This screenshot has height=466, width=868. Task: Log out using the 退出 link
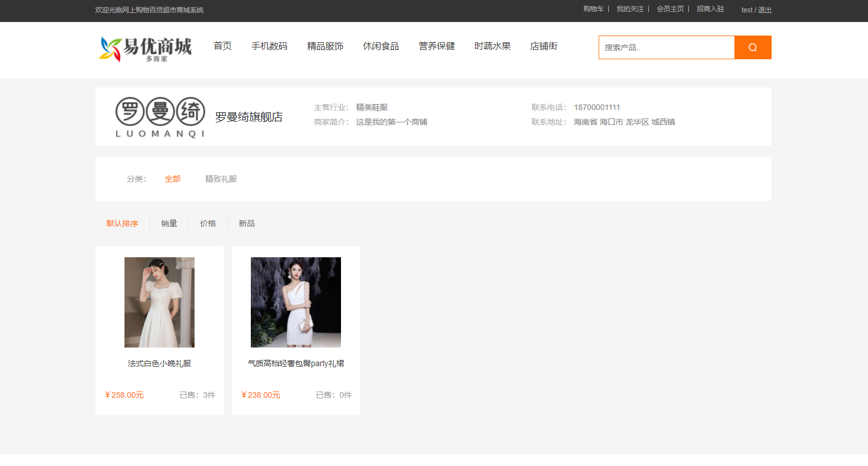click(765, 10)
